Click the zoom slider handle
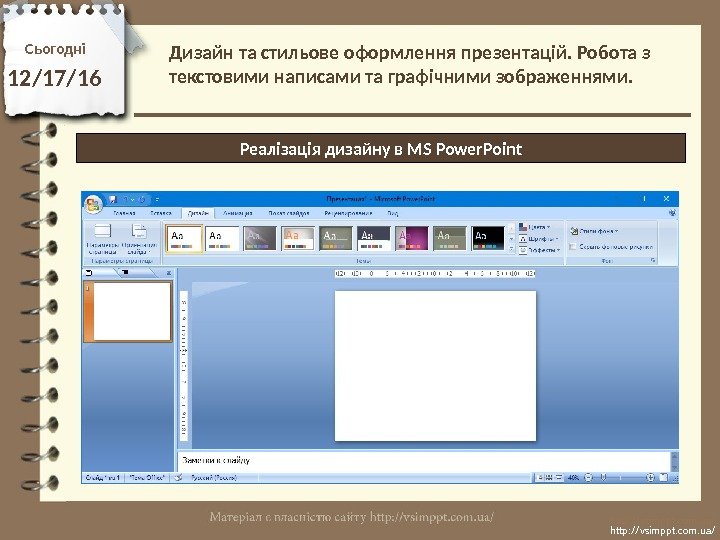Image resolution: width=720 pixels, height=540 pixels. [x=603, y=478]
